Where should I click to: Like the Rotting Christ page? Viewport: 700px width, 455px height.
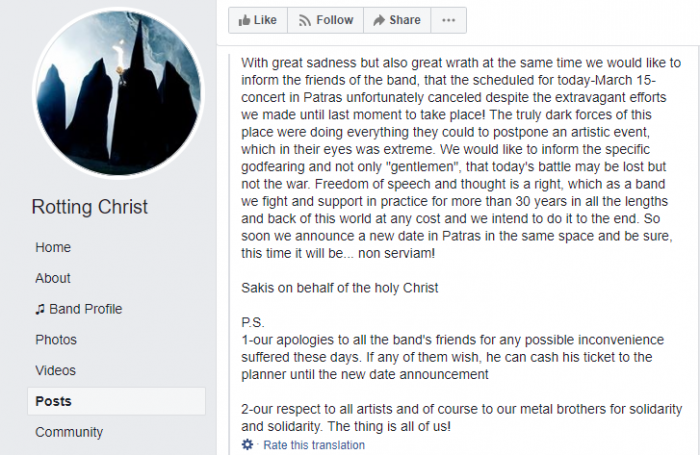pyautogui.click(x=258, y=20)
